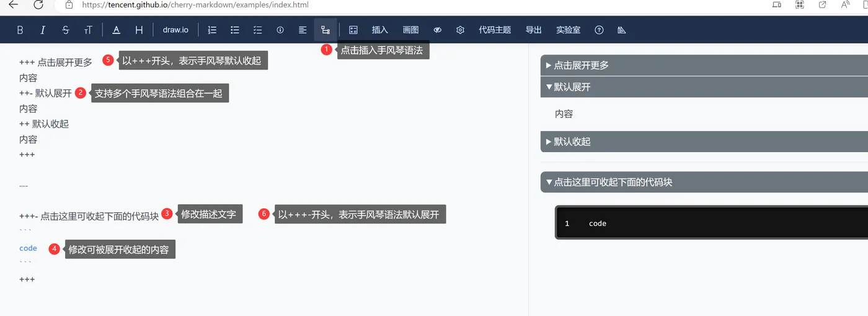Open the browser extensions icon
Image resolution: width=868 pixels, height=316 pixels.
coord(800,4)
